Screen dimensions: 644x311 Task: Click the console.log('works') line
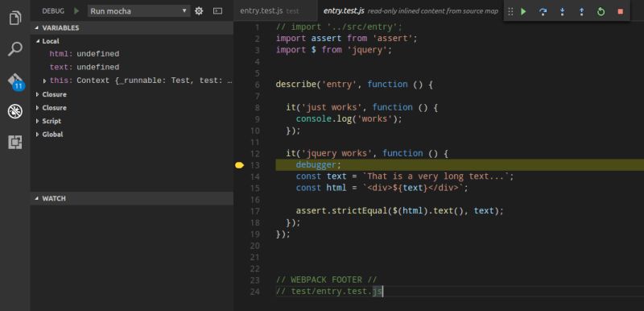tap(349, 119)
